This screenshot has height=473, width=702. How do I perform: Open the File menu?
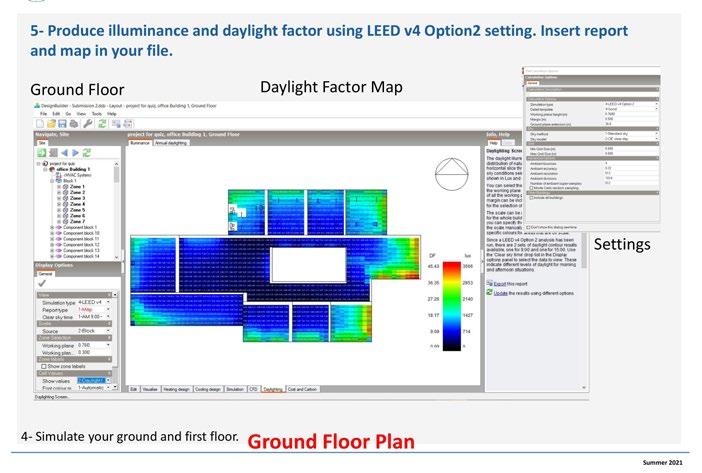pos(43,114)
